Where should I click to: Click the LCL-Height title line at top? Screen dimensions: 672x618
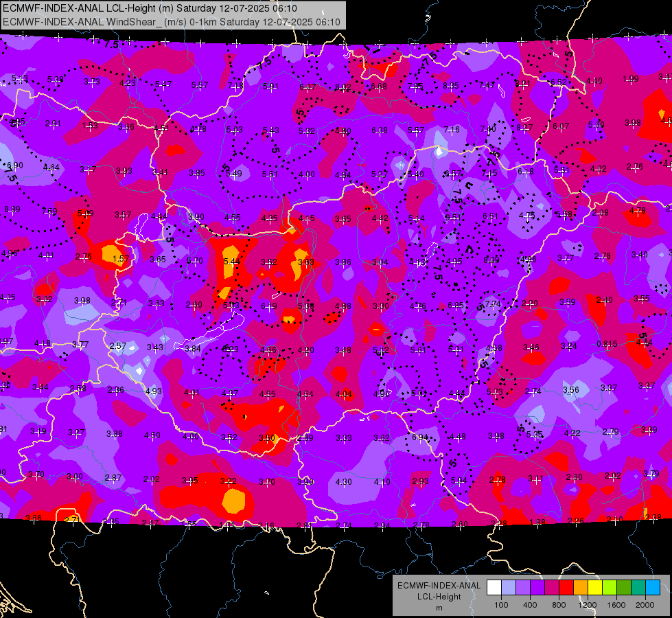coord(150,8)
